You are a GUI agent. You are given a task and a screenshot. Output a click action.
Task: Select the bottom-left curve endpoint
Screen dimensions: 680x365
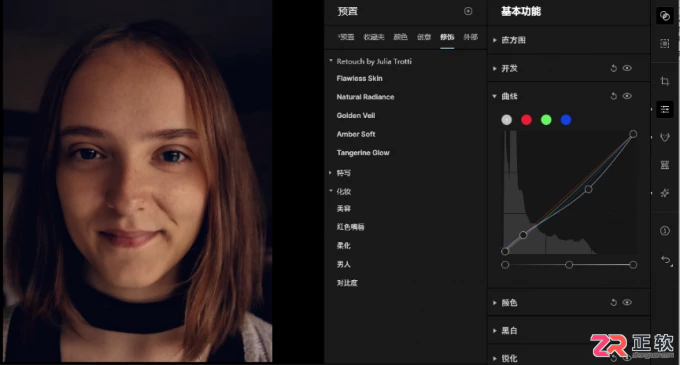pos(505,251)
